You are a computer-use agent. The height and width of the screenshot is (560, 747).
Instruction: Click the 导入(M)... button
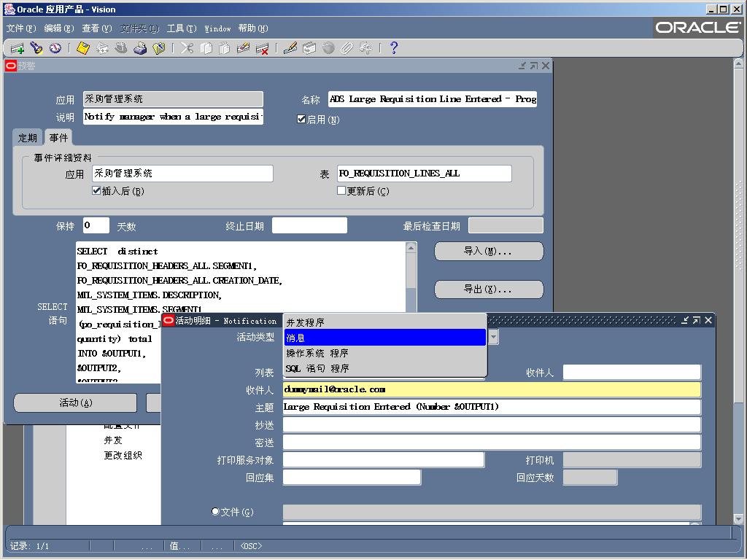point(489,251)
